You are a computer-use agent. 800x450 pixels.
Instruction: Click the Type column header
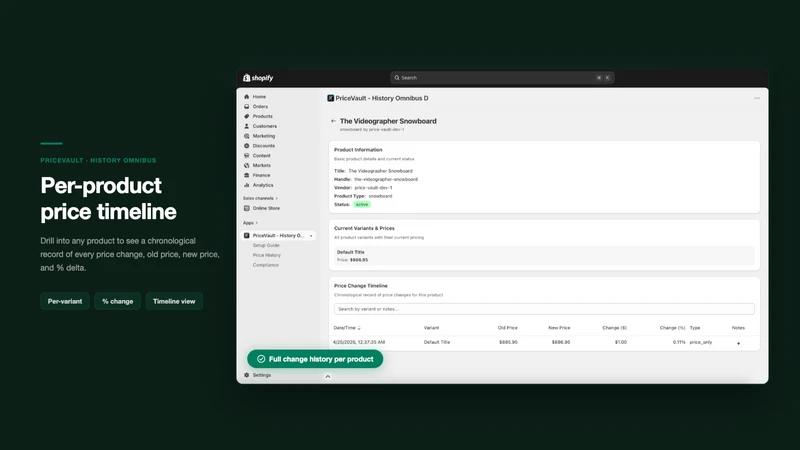point(695,328)
